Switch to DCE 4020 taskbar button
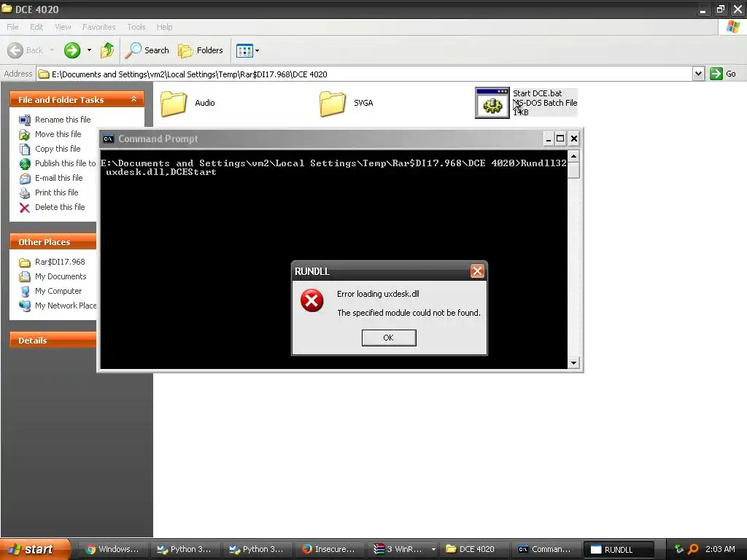The width and height of the screenshot is (747, 560). (x=473, y=549)
